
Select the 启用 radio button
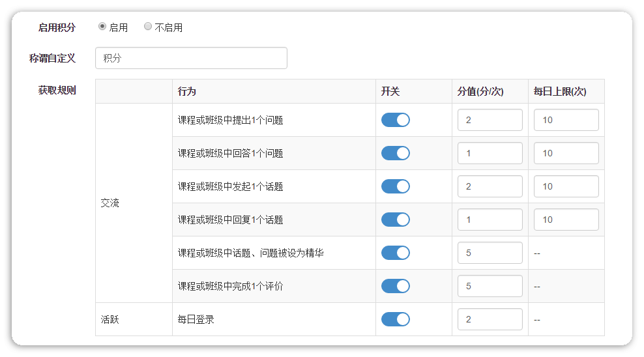click(x=102, y=27)
